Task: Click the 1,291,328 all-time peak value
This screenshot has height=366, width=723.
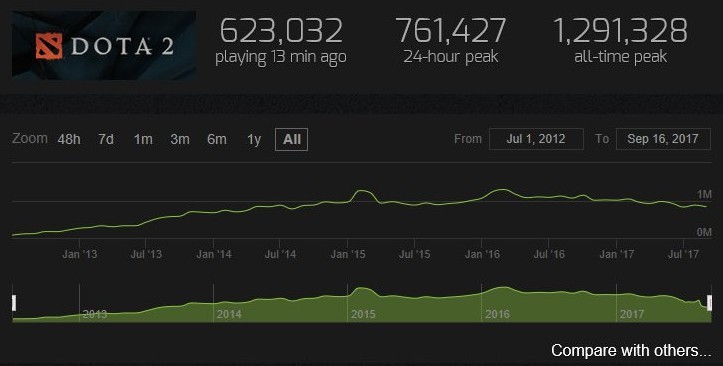Action: 620,31
